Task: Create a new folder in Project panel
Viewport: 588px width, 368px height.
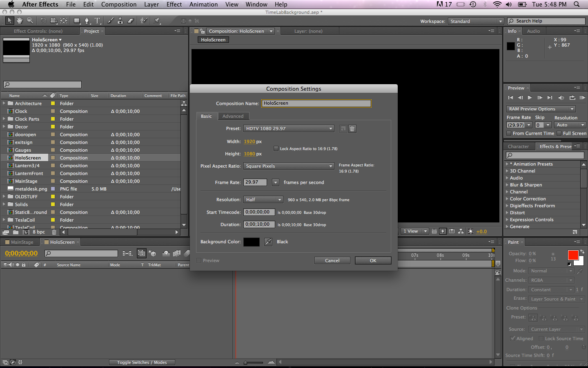Action: point(16,232)
